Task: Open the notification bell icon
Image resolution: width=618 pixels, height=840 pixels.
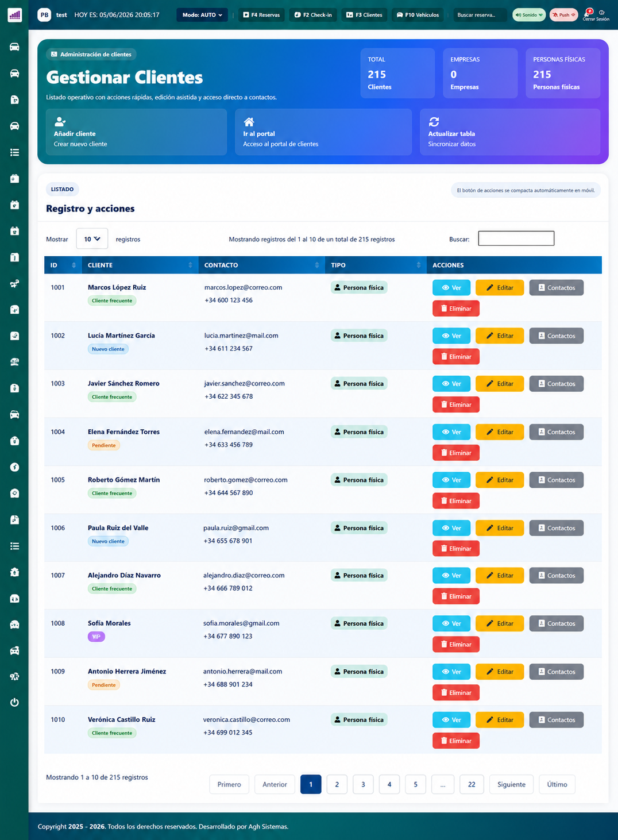Action: (x=588, y=12)
